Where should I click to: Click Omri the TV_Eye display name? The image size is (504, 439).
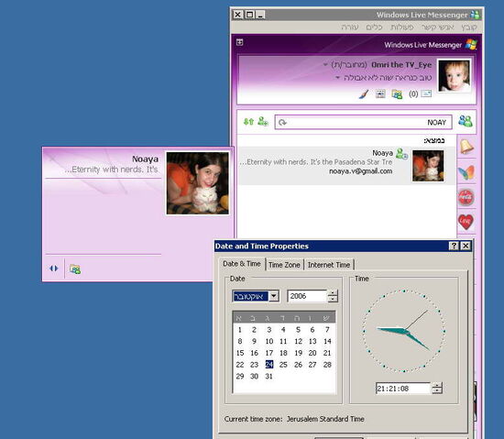[x=401, y=65]
